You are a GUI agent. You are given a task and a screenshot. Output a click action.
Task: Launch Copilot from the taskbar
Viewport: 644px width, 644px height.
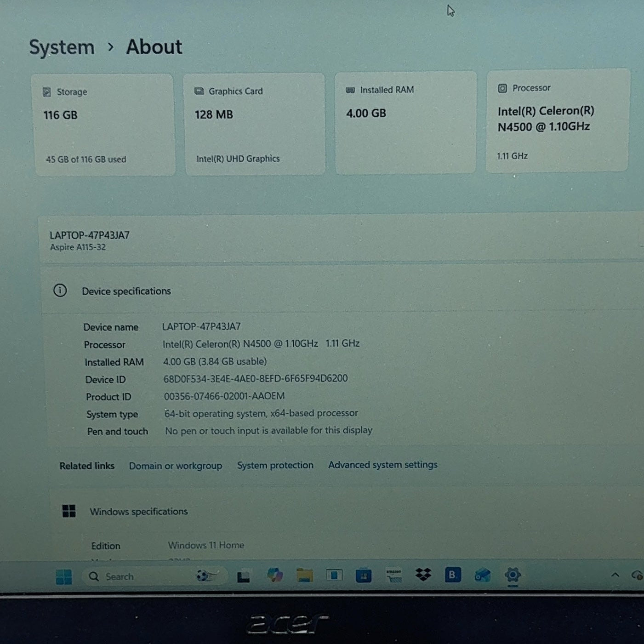tap(274, 575)
